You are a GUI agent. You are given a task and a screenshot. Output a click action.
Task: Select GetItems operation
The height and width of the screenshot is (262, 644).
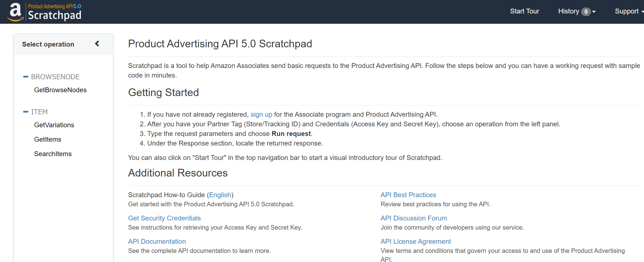pos(47,140)
